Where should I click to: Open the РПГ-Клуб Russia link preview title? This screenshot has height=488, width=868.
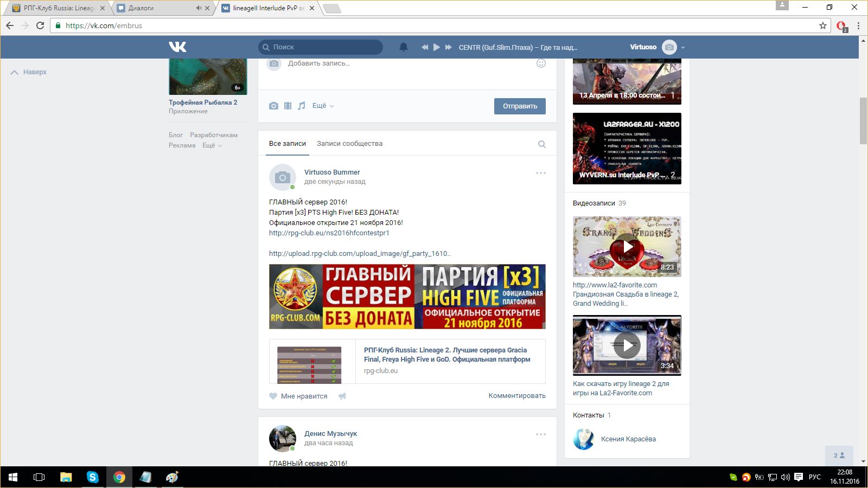click(447, 355)
